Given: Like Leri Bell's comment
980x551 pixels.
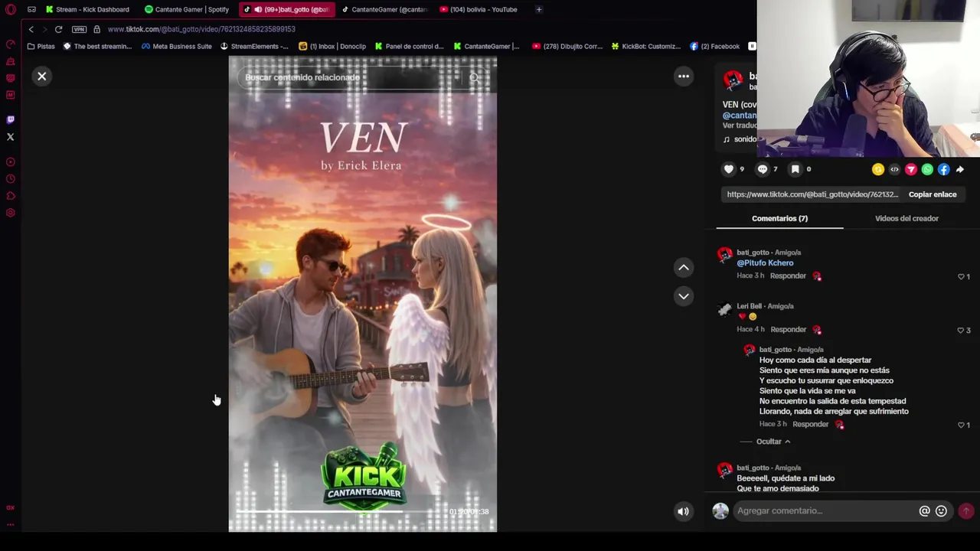Looking at the screenshot, I should 962,330.
